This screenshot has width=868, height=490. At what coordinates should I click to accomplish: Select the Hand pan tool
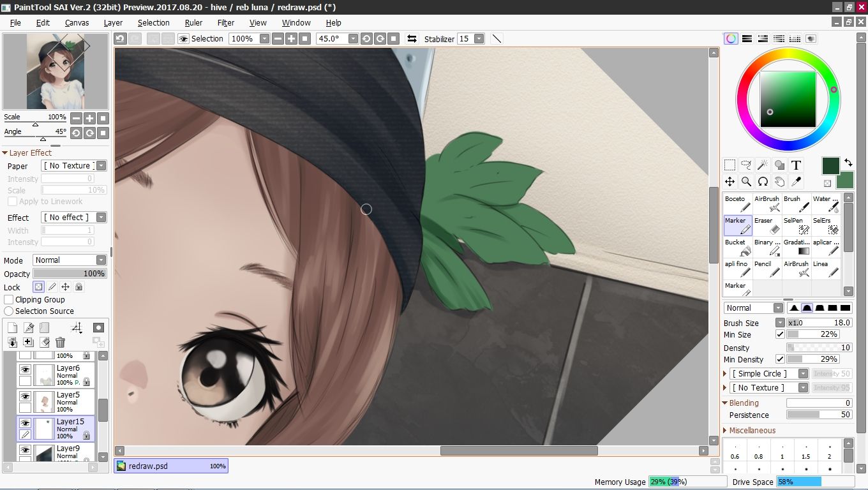pyautogui.click(x=779, y=181)
